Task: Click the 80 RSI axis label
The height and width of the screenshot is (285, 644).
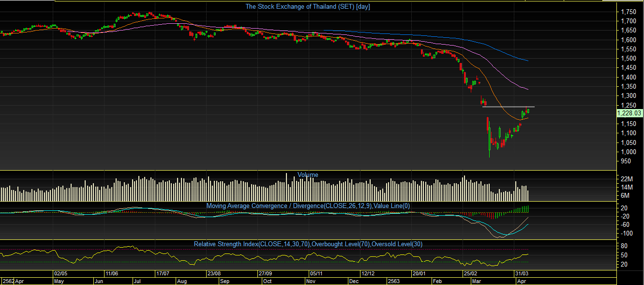Action: click(624, 246)
